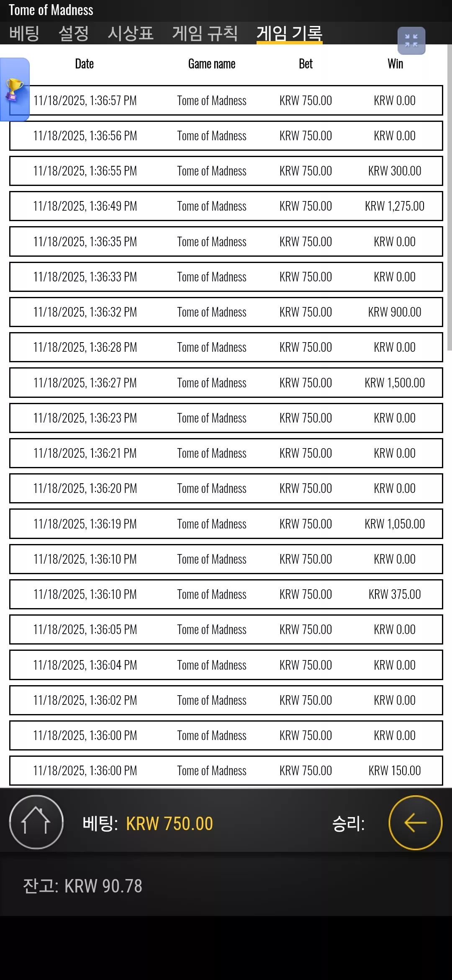
Task: Click the Game name column header
Action: pos(212,64)
